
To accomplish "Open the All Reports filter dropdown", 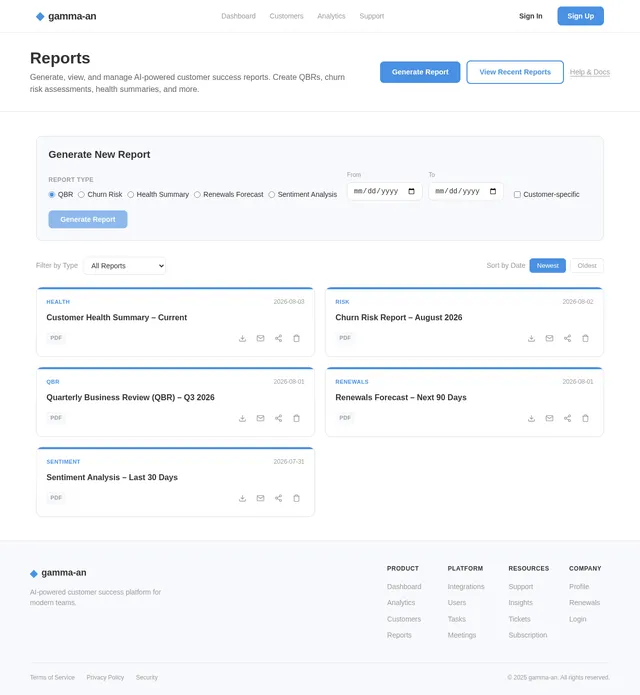I will tap(125, 266).
